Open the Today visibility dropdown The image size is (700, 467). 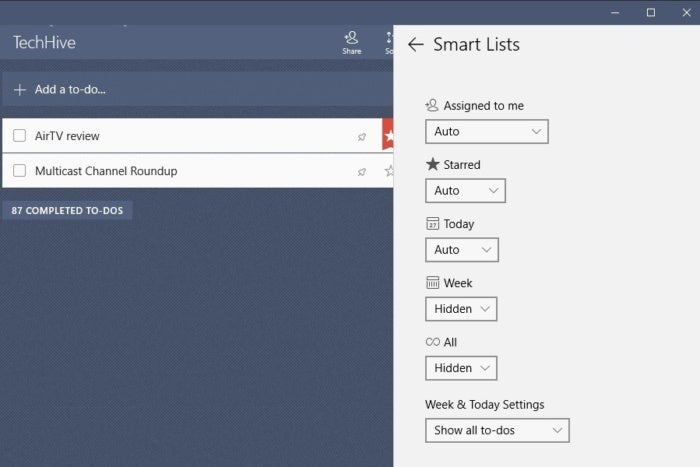[x=462, y=250]
